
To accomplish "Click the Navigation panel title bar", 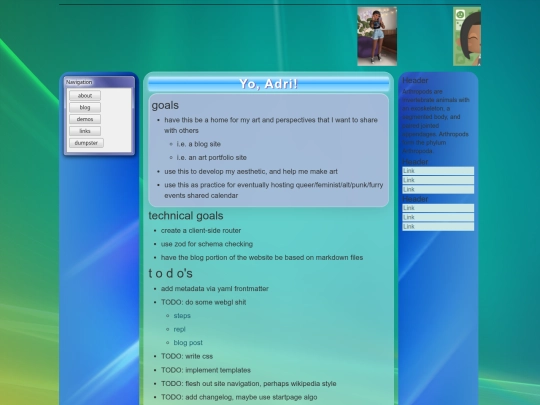I will point(99,82).
